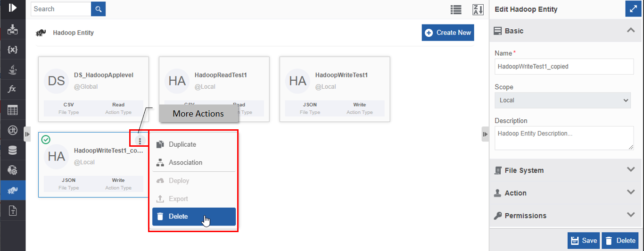Screen dimensions: 644x251
Task: Toggle Z-A sort order icon
Action: coord(478,9)
